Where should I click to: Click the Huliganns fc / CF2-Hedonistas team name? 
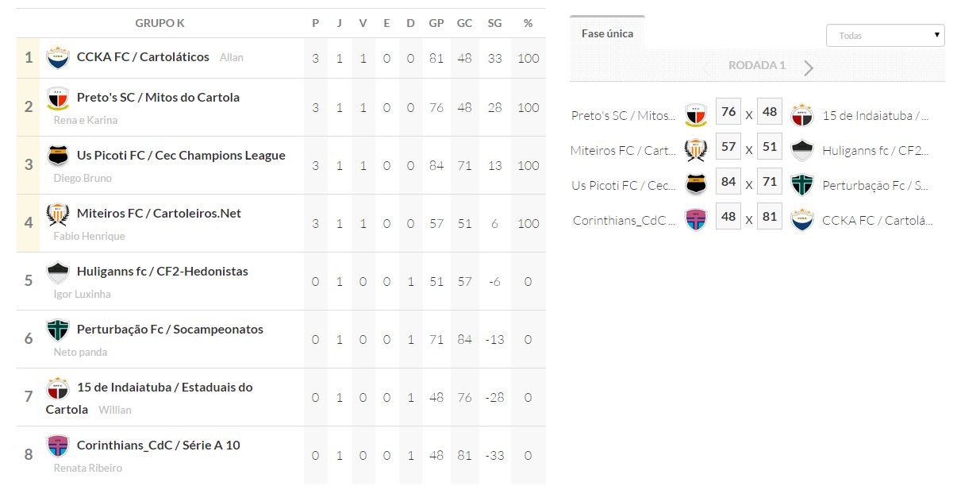(x=162, y=272)
